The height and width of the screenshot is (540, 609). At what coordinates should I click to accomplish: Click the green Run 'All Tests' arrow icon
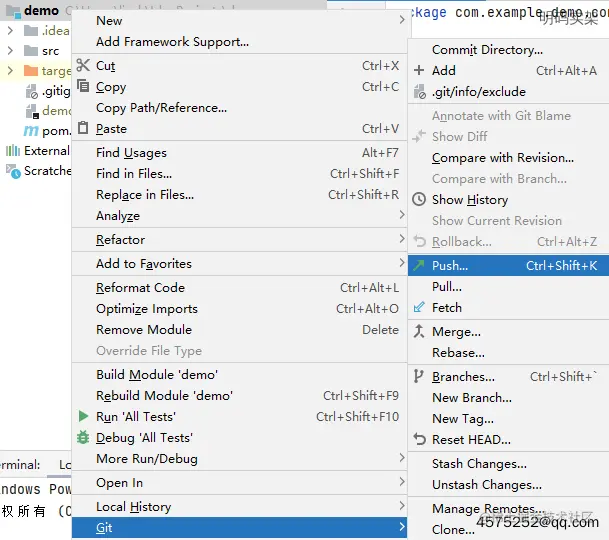click(x=83, y=416)
